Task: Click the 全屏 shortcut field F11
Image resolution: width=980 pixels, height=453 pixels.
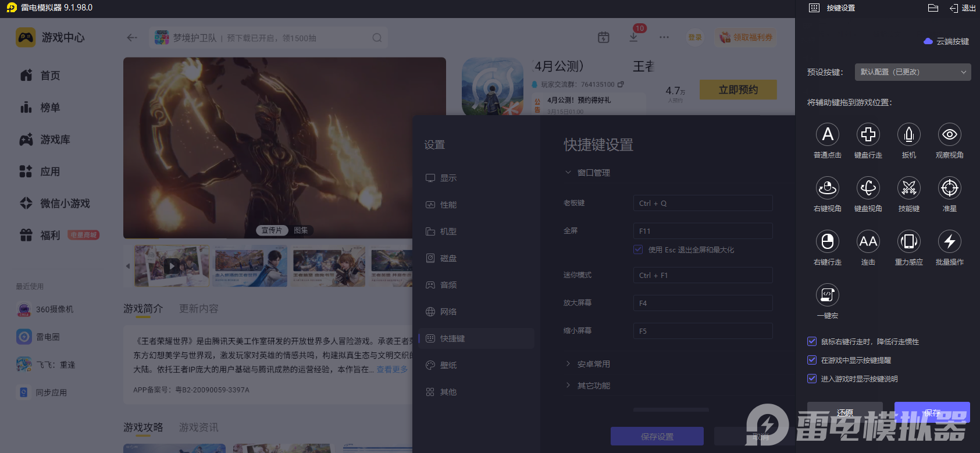Action: (x=703, y=231)
